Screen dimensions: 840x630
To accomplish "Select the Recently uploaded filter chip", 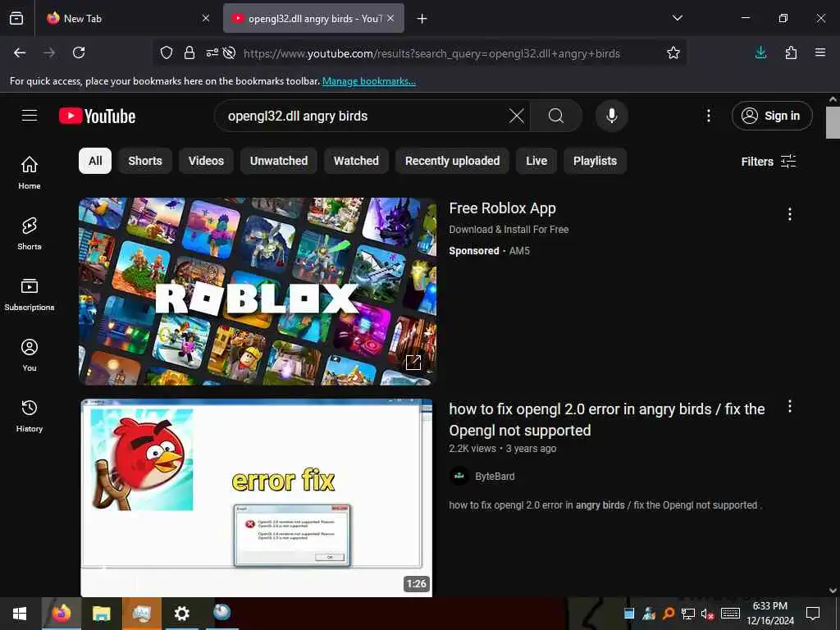I will coord(452,161).
